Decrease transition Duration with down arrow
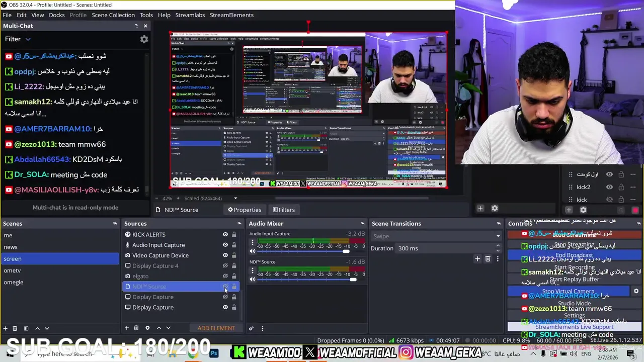This screenshot has height=362, width=644. click(x=498, y=251)
